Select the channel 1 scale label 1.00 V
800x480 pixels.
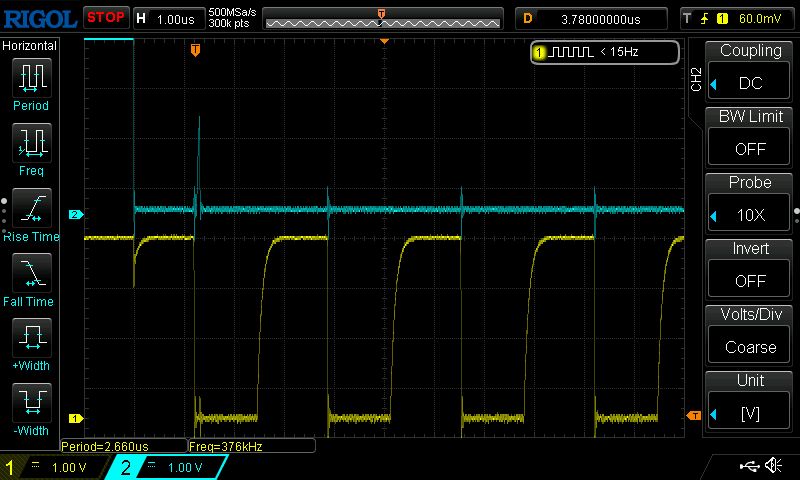coord(69,468)
